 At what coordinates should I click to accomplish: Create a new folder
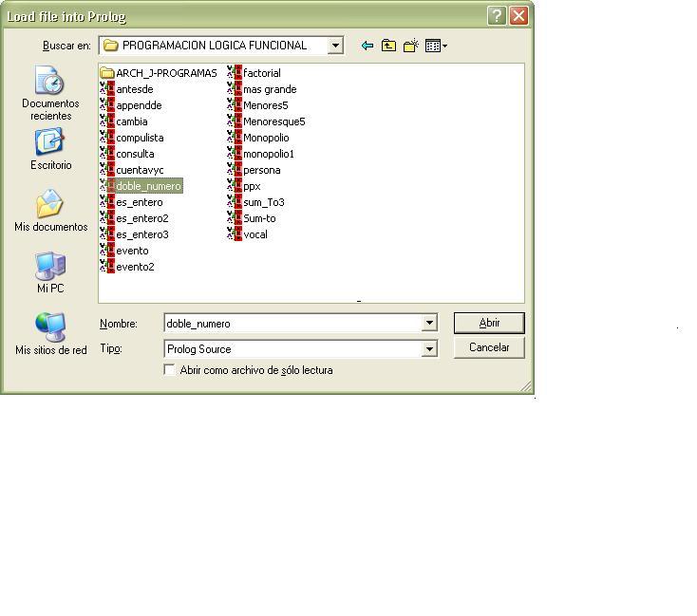[x=411, y=46]
